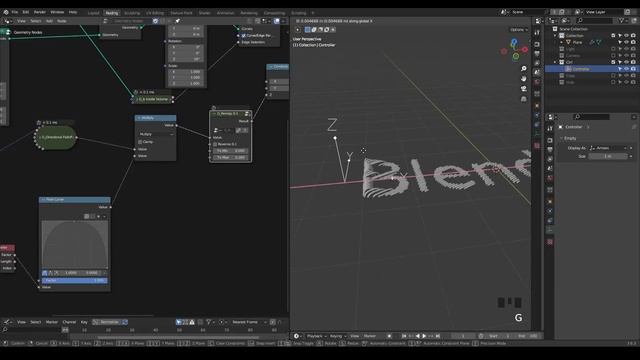Adjust empty Size field
The width and height of the screenshot is (640, 360).
[x=608, y=156]
